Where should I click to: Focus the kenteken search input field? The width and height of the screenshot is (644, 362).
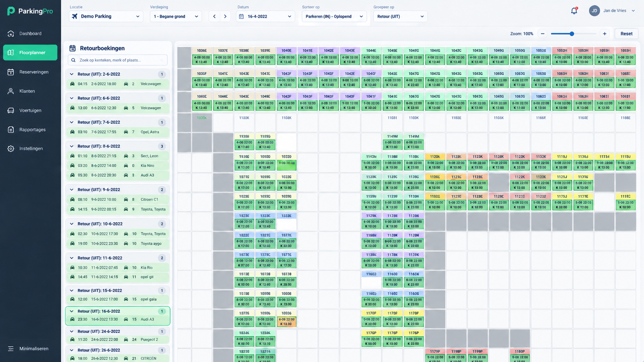coord(118,60)
